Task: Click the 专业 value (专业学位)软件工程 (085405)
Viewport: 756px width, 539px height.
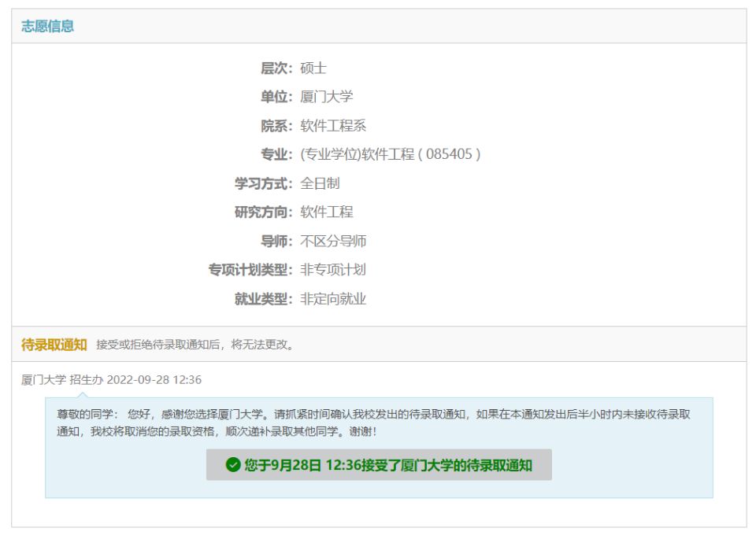Action: click(391, 154)
